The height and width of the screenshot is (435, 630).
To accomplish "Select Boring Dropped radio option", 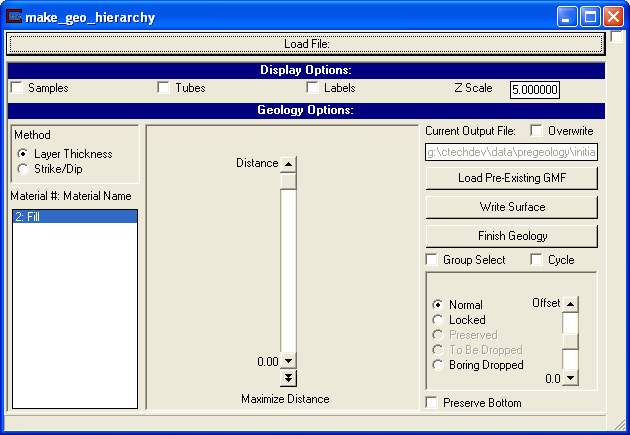I will (x=438, y=365).
